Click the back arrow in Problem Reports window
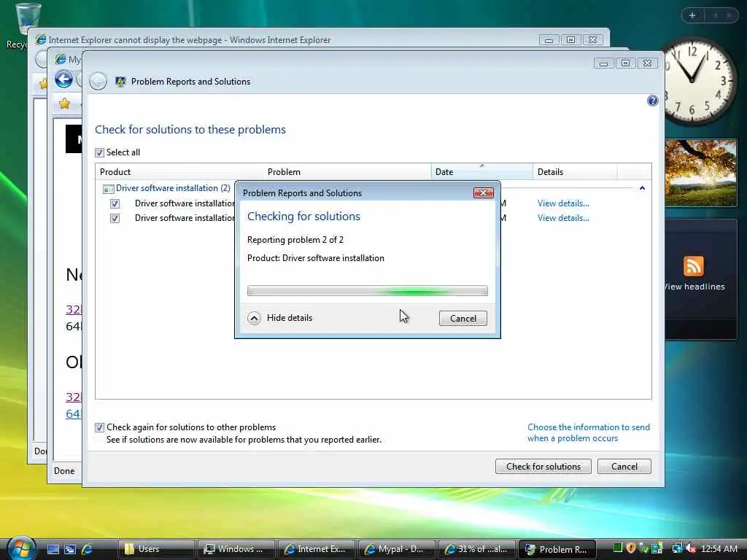The image size is (747, 560). 98,82
